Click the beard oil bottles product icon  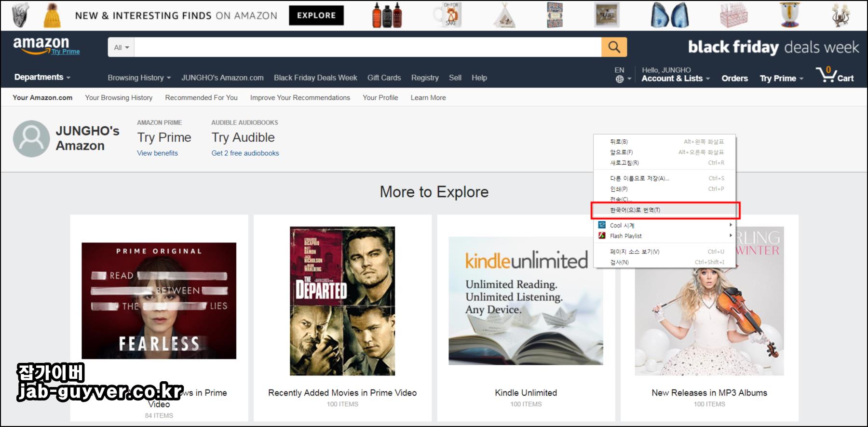coord(387,15)
